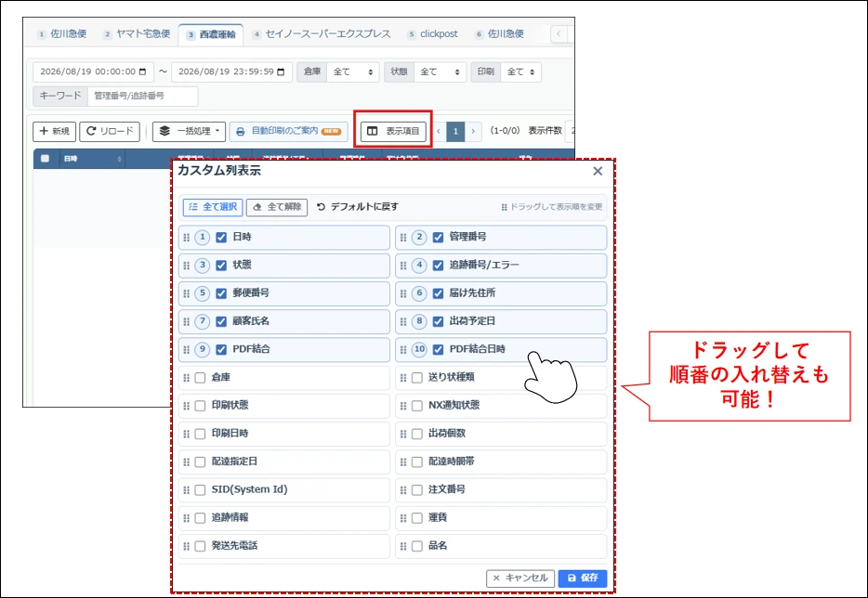
Task: Go to the next page arrow
Action: pos(473,131)
